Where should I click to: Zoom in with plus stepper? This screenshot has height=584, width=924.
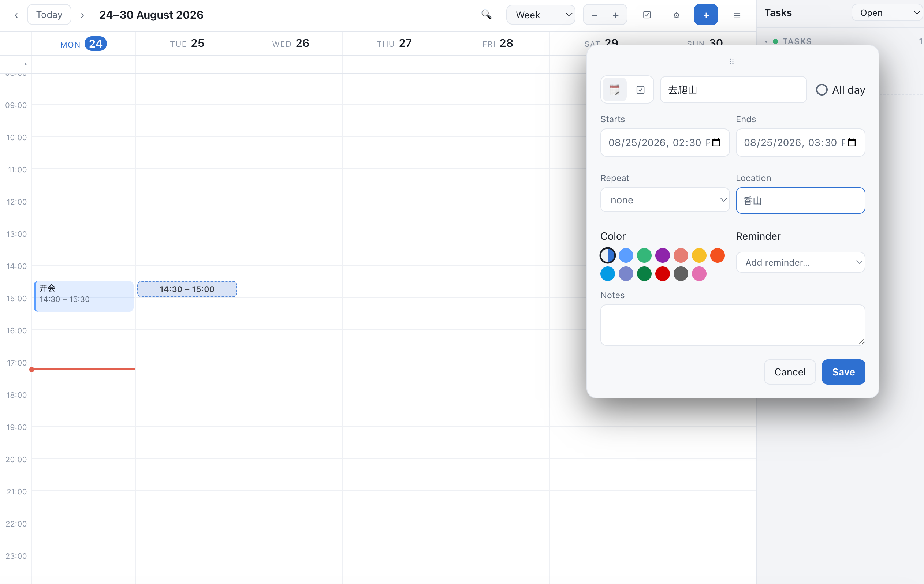point(615,15)
